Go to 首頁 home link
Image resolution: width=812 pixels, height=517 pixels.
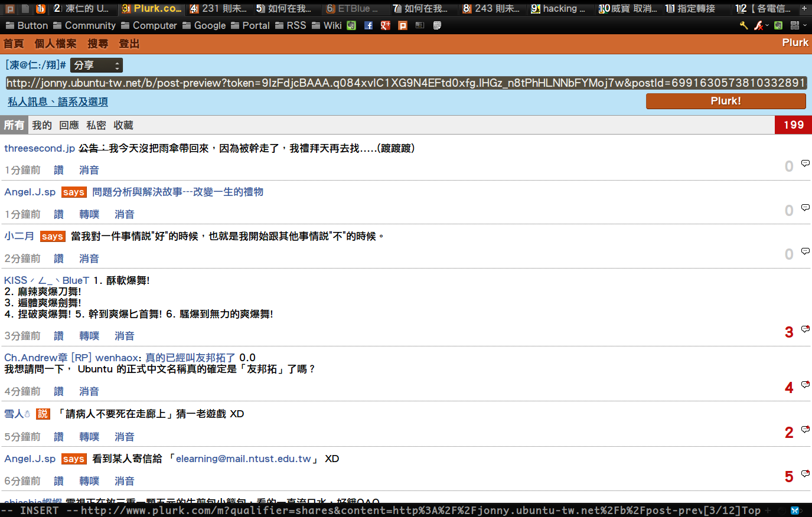tap(14, 44)
